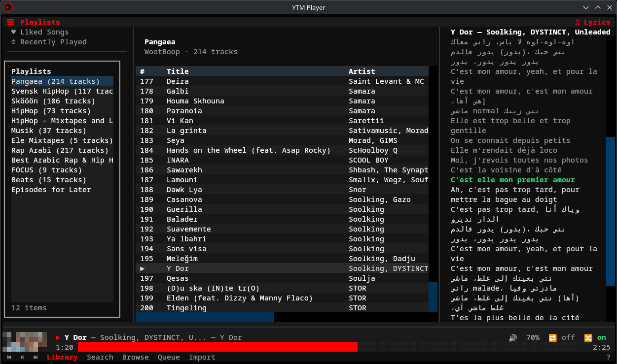Switch to the Search tab
The height and width of the screenshot is (364, 617).
click(x=100, y=357)
